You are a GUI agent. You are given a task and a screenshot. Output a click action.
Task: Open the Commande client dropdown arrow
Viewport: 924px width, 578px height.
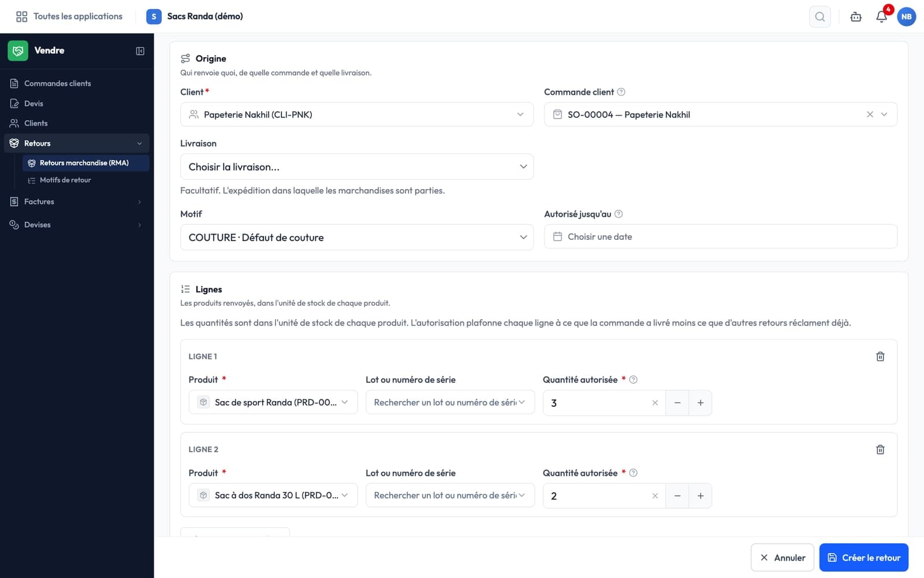(x=884, y=114)
